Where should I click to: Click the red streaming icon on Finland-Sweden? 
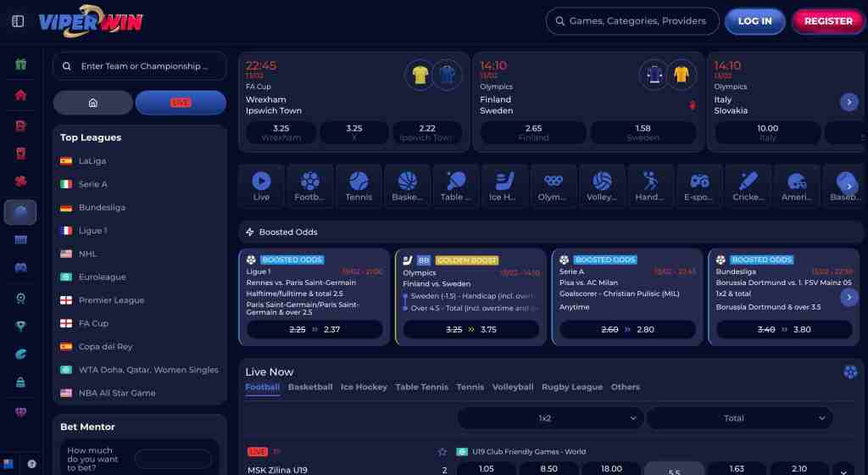pos(692,105)
